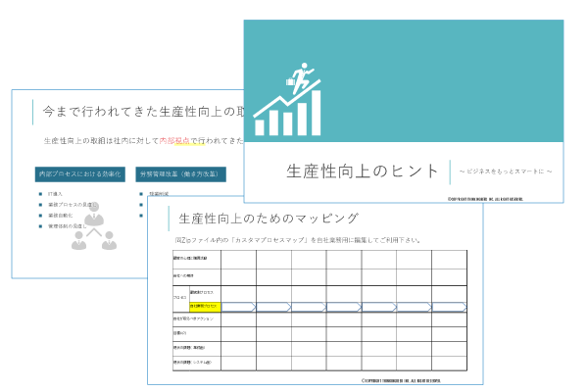
Task: Click the 'IT導入' bullet item
Action: pyautogui.click(x=55, y=194)
